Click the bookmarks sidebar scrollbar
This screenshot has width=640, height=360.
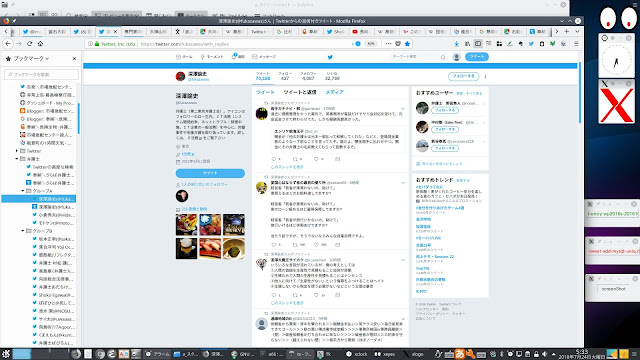click(78, 119)
